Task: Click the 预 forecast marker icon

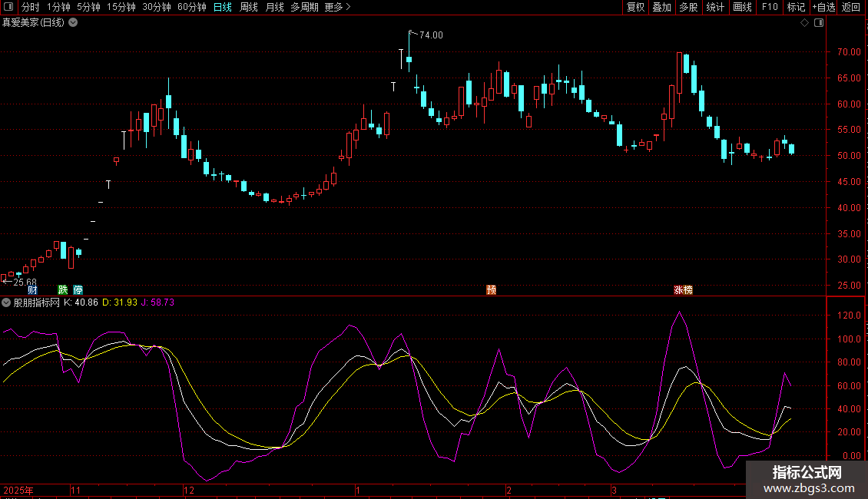Action: click(491, 290)
